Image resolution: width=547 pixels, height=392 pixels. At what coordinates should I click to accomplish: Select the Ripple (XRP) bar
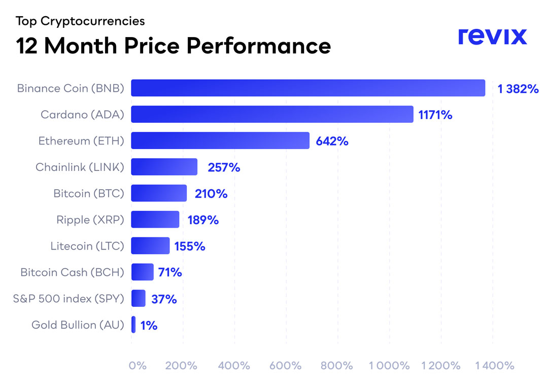[x=155, y=220]
